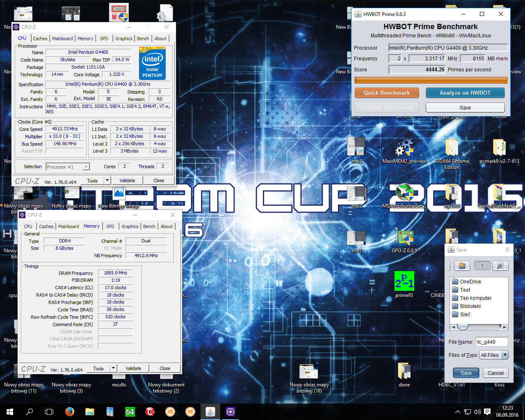Show hidden system tray icons chevron
The width and height of the screenshot is (525, 420).
coord(458,412)
